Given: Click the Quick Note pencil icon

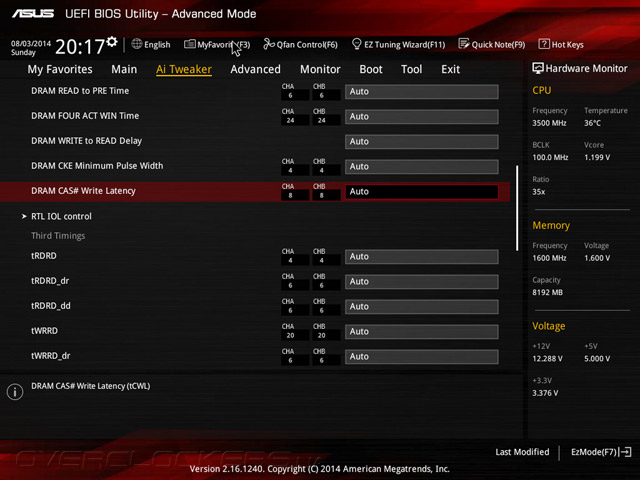Looking at the screenshot, I should coord(464,44).
